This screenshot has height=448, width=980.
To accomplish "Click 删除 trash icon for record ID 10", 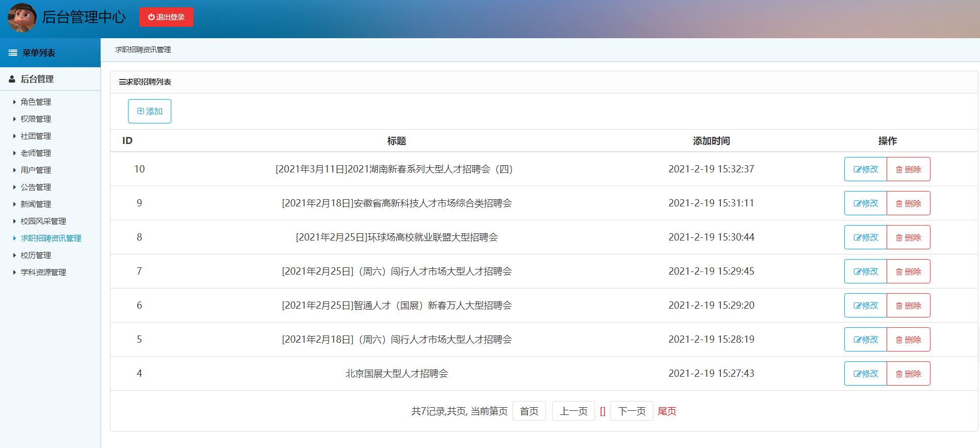I will coord(899,170).
